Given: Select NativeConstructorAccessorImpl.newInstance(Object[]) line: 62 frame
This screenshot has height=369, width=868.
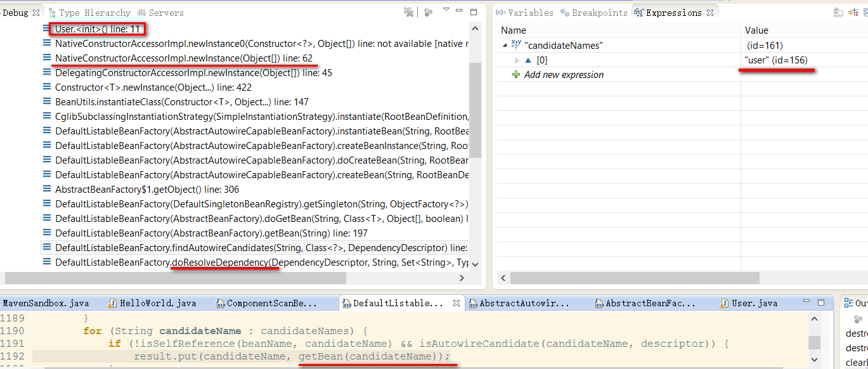Looking at the screenshot, I should pos(184,58).
